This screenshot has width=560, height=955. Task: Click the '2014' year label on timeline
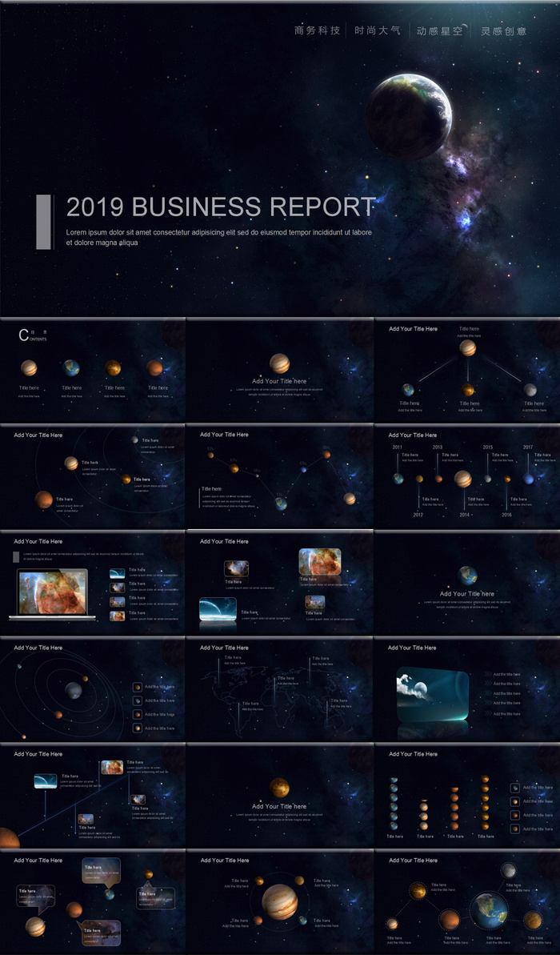465,515
